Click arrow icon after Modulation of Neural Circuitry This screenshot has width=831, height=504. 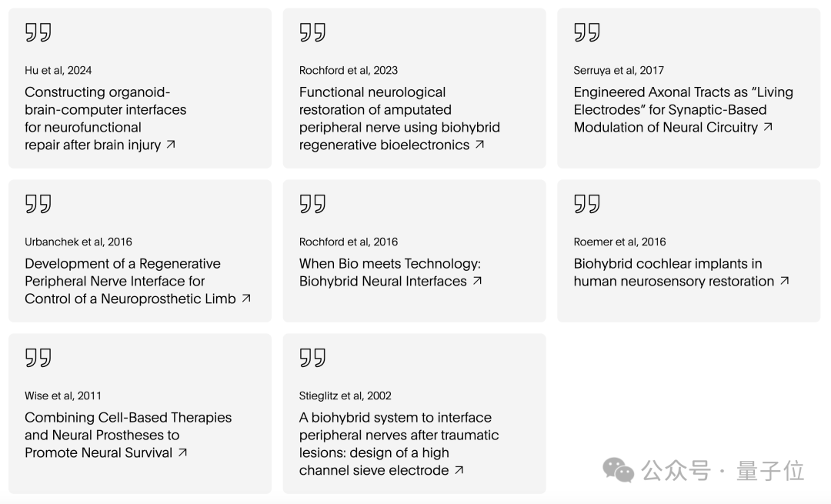pos(768,127)
